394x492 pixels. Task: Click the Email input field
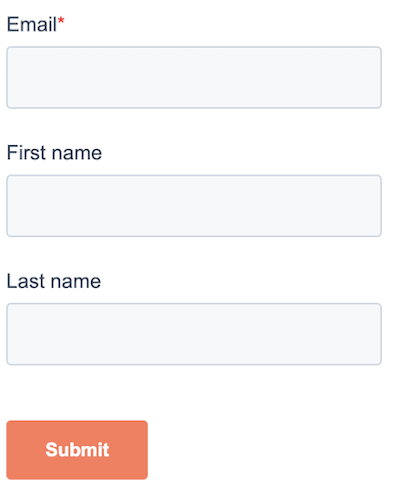pos(194,77)
